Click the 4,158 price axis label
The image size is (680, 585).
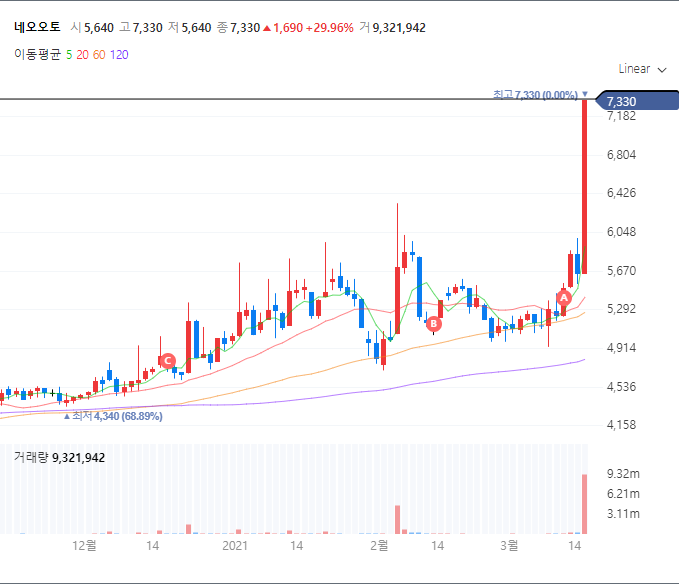(621, 425)
